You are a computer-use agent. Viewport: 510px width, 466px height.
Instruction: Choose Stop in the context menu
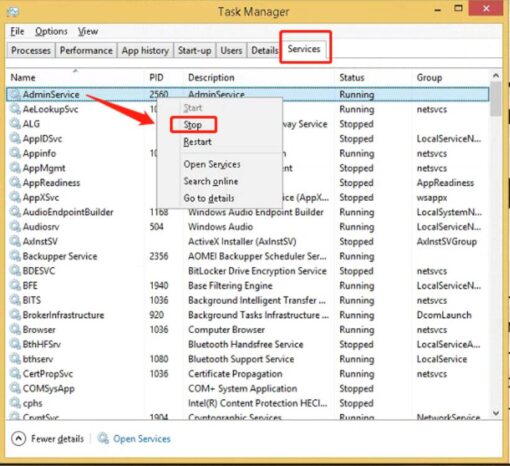[193, 125]
